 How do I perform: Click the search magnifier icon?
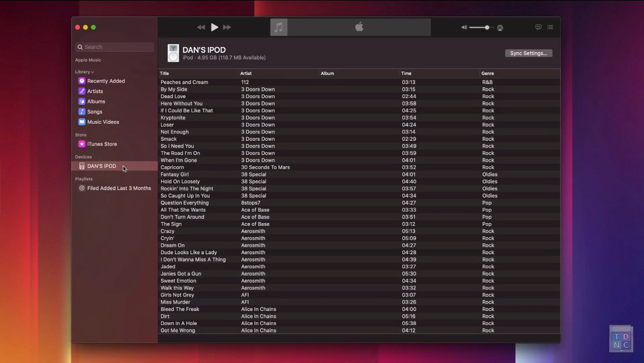(80, 47)
